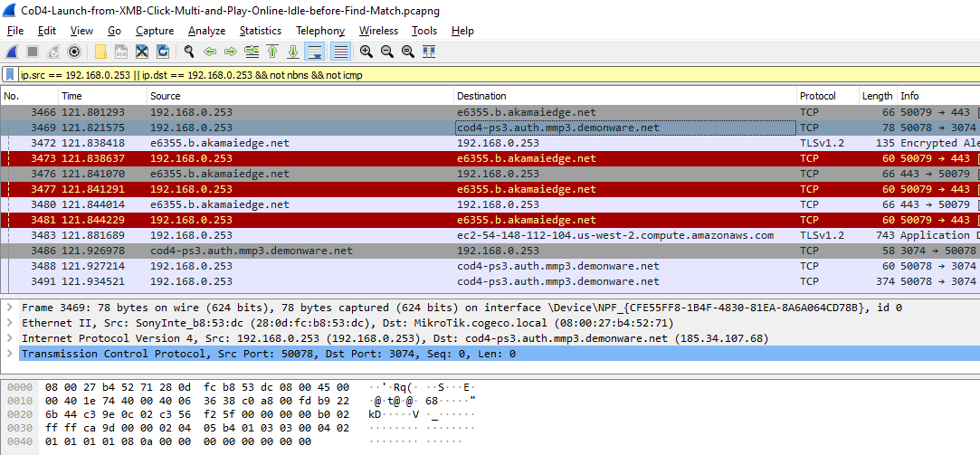The height and width of the screenshot is (455, 980).
Task: Expand the Transmission Control Protocol row
Action: [10, 354]
